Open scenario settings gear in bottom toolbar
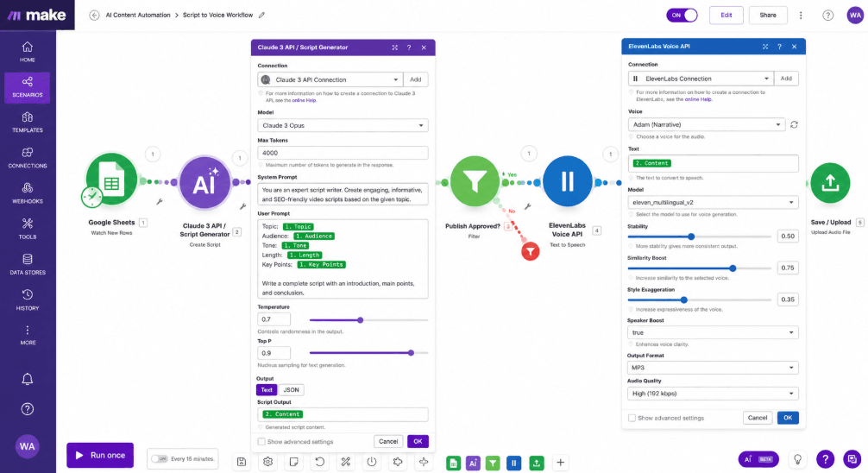 pyautogui.click(x=268, y=462)
